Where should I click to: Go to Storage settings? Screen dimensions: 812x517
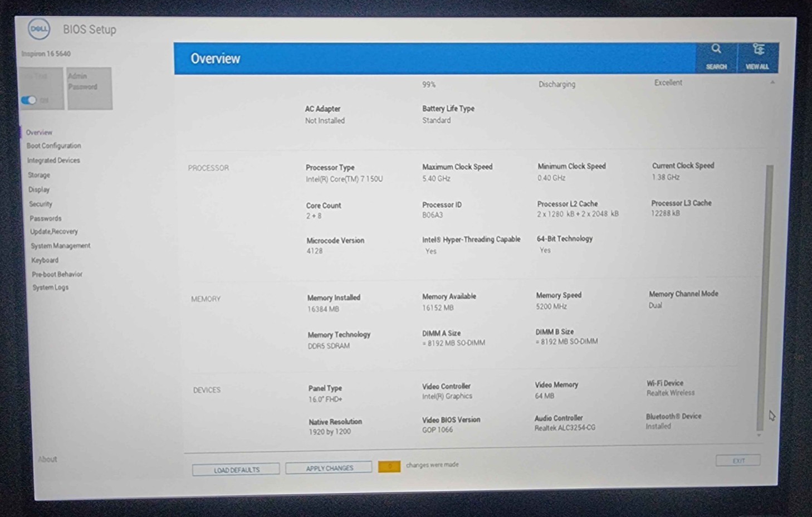39,175
